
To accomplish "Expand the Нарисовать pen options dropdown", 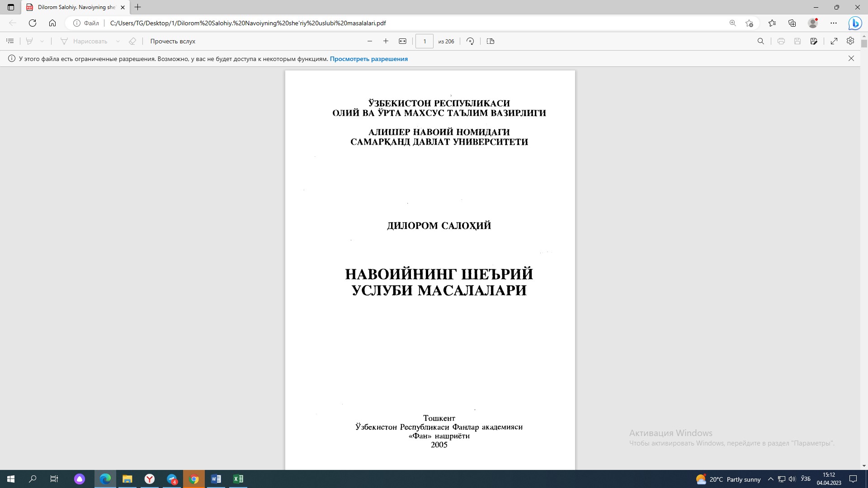I will [x=118, y=41].
